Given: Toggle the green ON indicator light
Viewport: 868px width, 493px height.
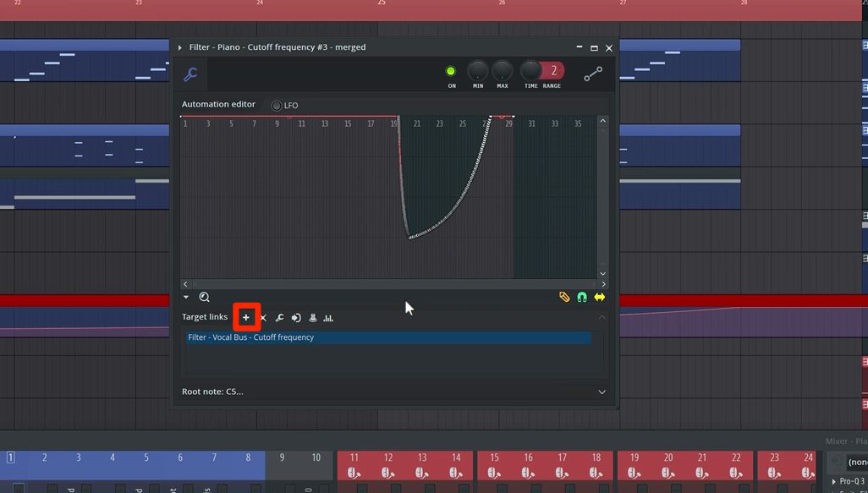Looking at the screenshot, I should click(x=451, y=71).
